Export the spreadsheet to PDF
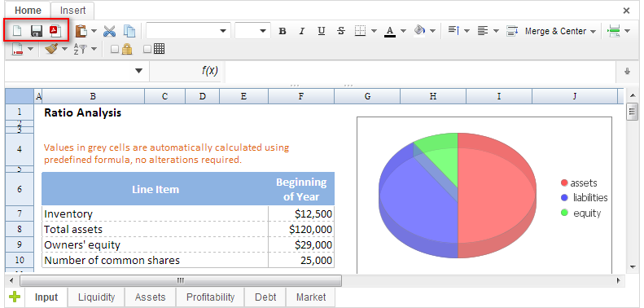The image size is (644, 308). [55, 31]
